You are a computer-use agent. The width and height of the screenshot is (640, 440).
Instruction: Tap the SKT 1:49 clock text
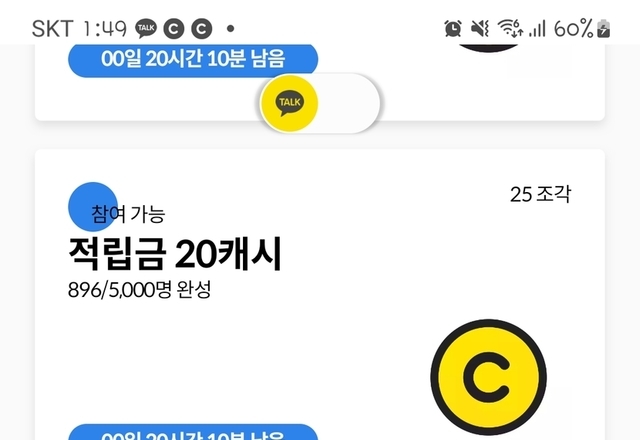tap(79, 29)
